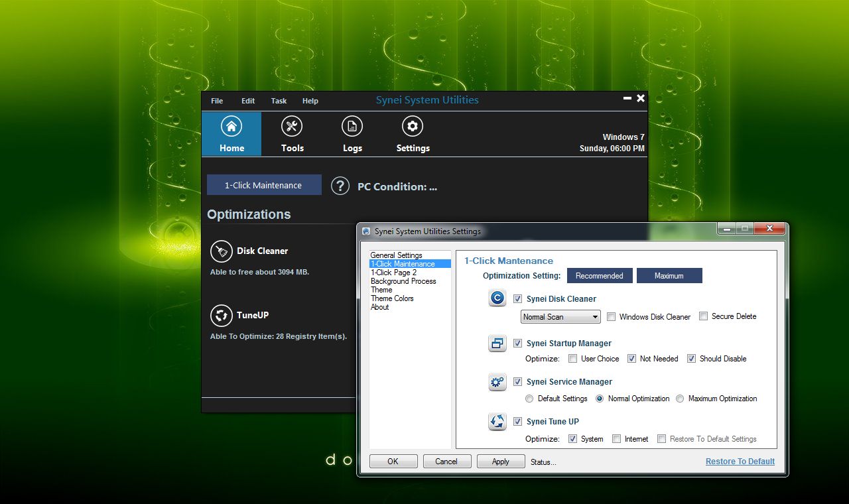Image resolution: width=849 pixels, height=504 pixels.
Task: Click the TuneUP label in main window
Action: tap(253, 315)
